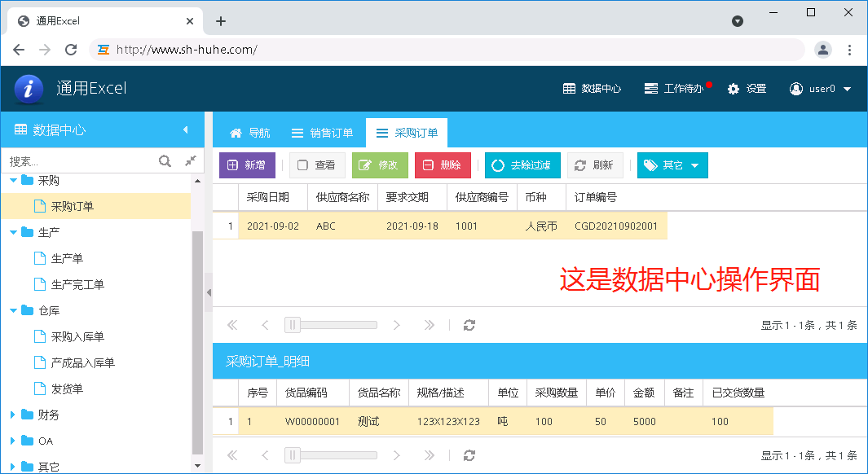
Task: Click the pin icon beside sidebar search
Action: pyautogui.click(x=191, y=161)
